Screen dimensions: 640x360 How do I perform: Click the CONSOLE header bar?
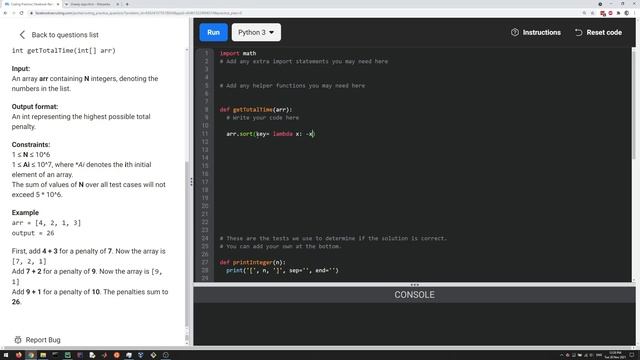(414, 295)
